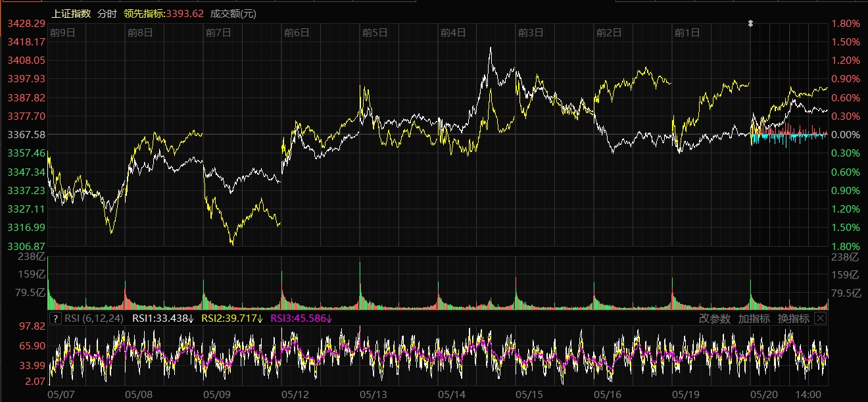The width and height of the screenshot is (868, 402).
Task: Click the 3367.58 baseline price label
Action: (26, 134)
